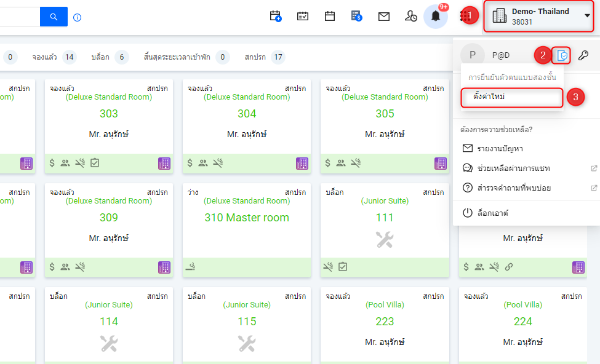Click สกปรก status label on room 115
This screenshot has height=364, width=600.
[295, 296]
